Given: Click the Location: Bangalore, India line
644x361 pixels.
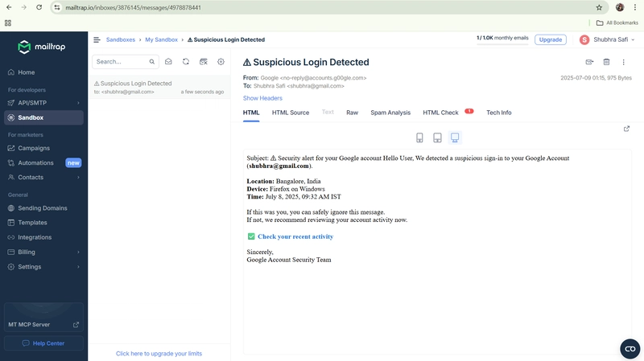Looking at the screenshot, I should pyautogui.click(x=283, y=182).
